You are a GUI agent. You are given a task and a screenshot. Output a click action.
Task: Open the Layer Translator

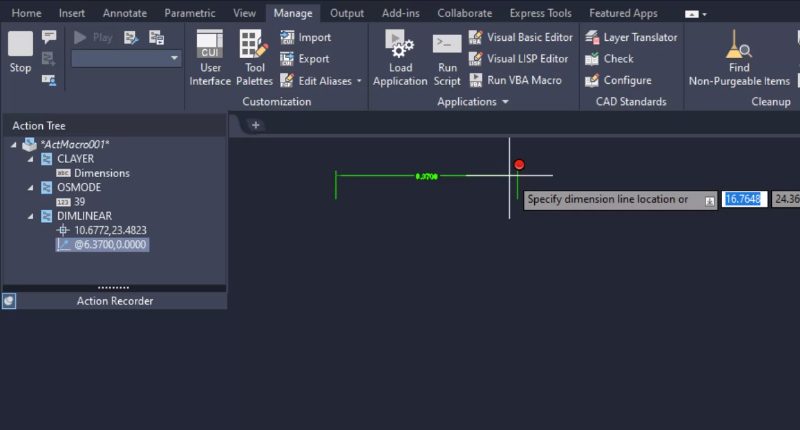(x=631, y=37)
